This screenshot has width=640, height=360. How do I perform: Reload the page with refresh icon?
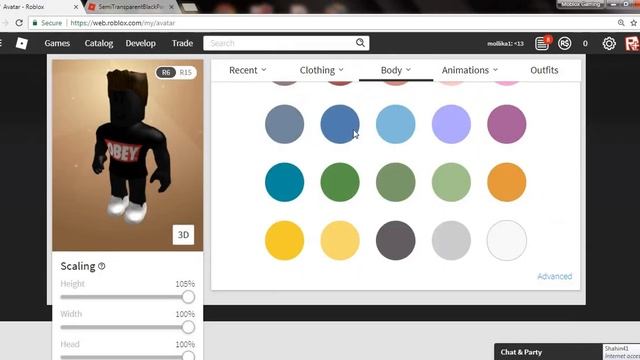[19, 23]
